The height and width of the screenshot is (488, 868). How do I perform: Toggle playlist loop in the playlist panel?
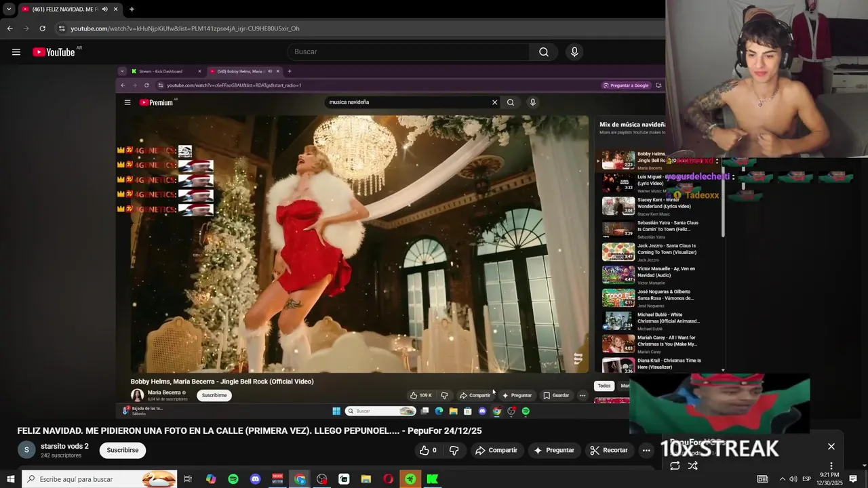[x=675, y=466]
